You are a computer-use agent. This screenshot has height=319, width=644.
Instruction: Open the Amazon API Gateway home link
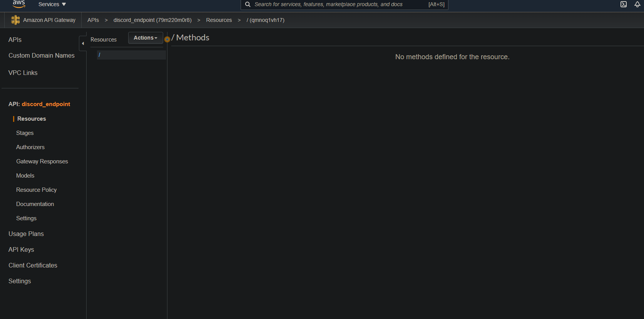49,20
